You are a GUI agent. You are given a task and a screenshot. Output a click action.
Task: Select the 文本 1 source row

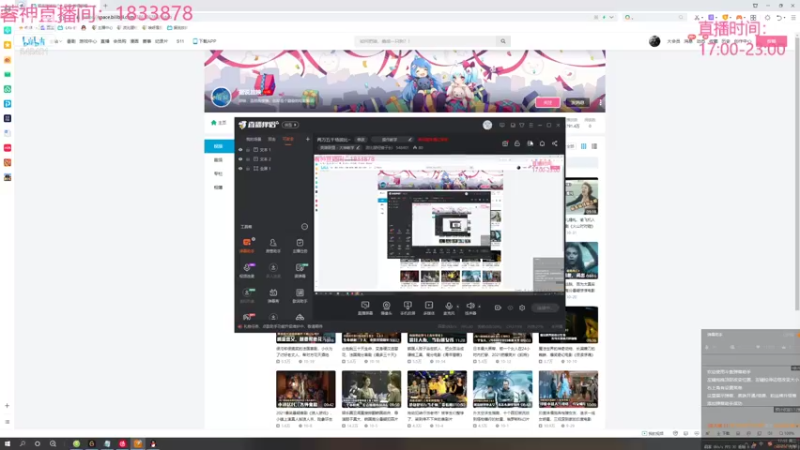click(x=274, y=150)
